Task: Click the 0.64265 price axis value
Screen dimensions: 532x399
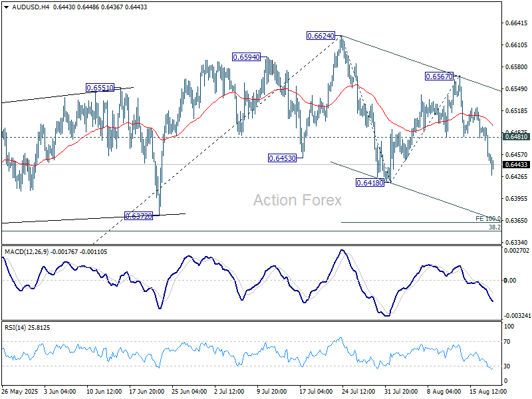Action: (517, 176)
